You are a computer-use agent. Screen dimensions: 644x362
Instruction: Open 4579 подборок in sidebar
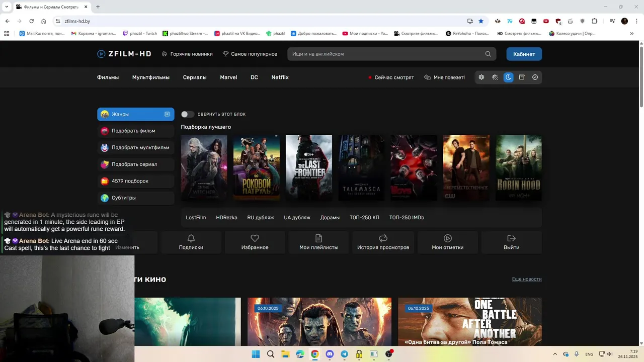[x=136, y=181]
